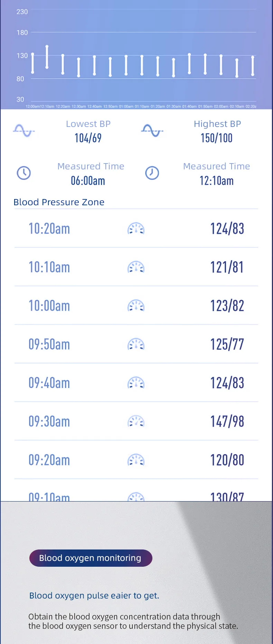Select the Lowest BP 104/69 value

click(x=88, y=138)
